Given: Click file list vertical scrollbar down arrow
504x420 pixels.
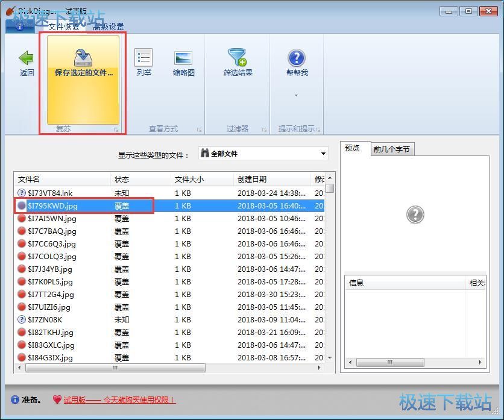Looking at the screenshot, I should [330, 358].
